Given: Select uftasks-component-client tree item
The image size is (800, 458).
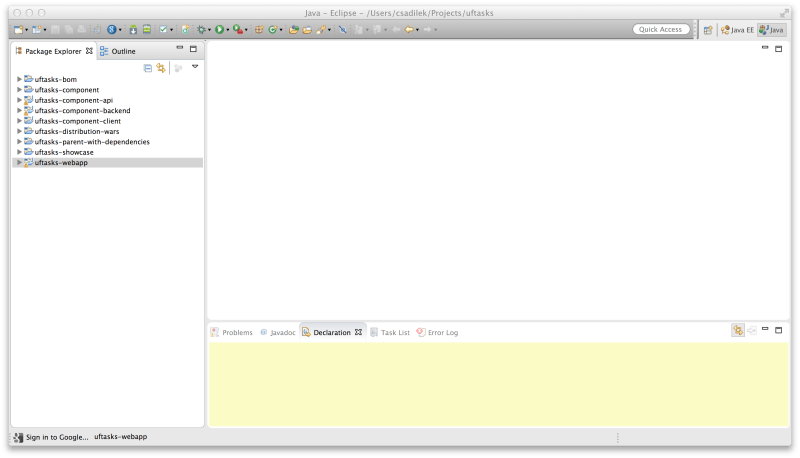Looking at the screenshot, I should (x=78, y=121).
